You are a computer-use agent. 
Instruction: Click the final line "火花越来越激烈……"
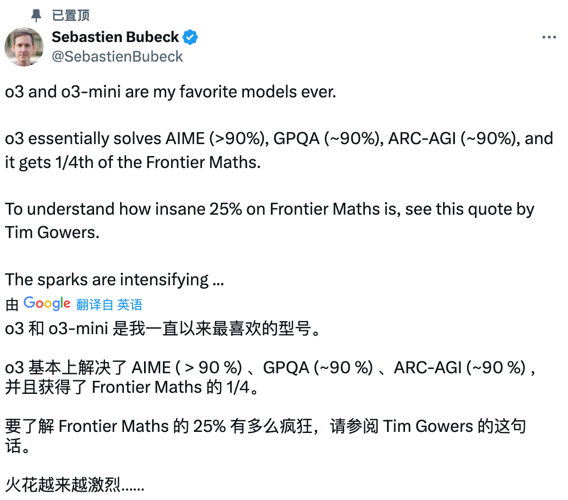click(x=75, y=484)
